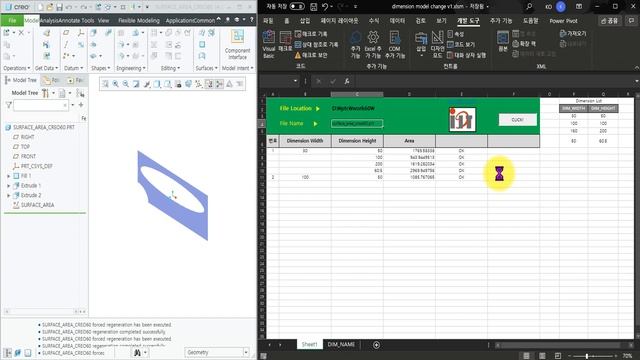Switch to DIM_NAME sheet tab
Image resolution: width=640 pixels, height=360 pixels.
pyautogui.click(x=341, y=345)
